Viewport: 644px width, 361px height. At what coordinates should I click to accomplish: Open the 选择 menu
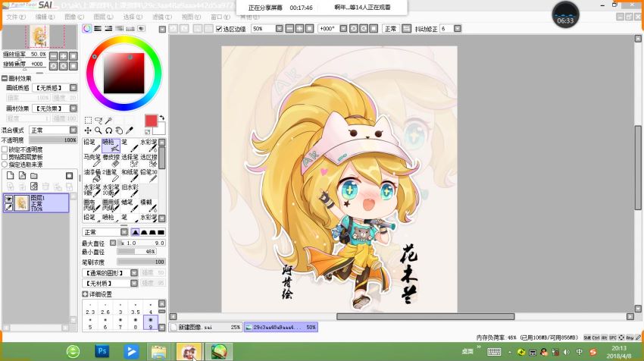(x=133, y=17)
